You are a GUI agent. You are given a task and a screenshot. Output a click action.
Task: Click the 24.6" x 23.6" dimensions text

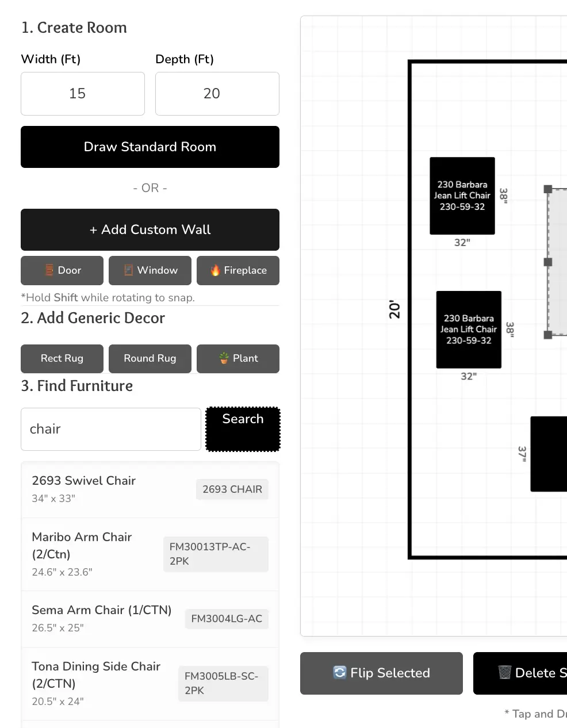click(62, 572)
